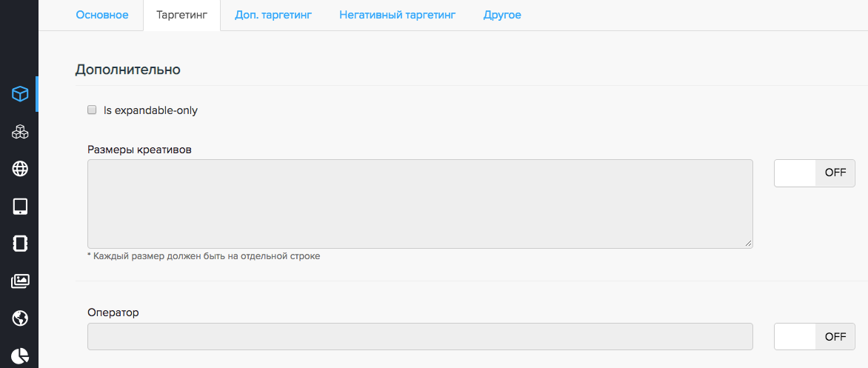Open the image gallery sidebar icon
868x368 pixels.
click(20, 281)
